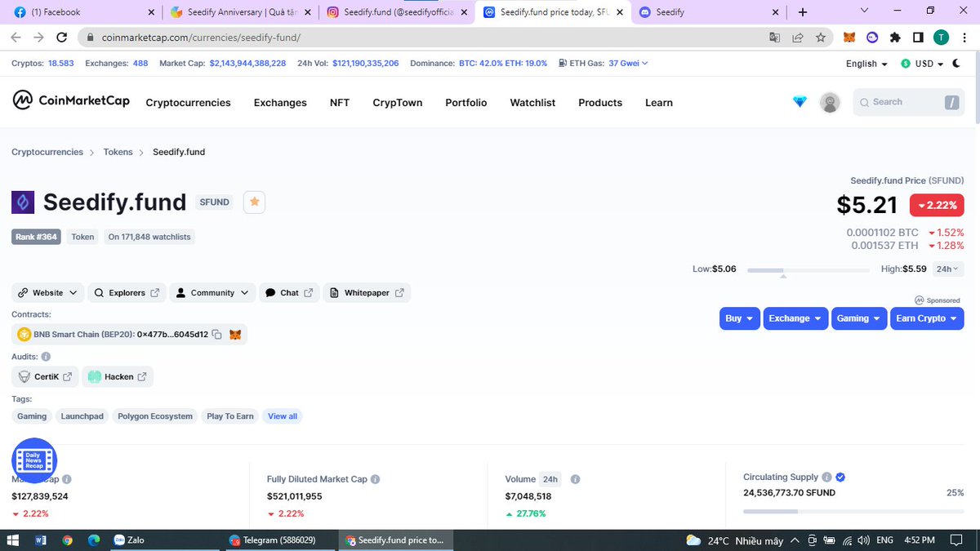Open Learn nav menu
Screen dimensions: 980x551
[659, 102]
